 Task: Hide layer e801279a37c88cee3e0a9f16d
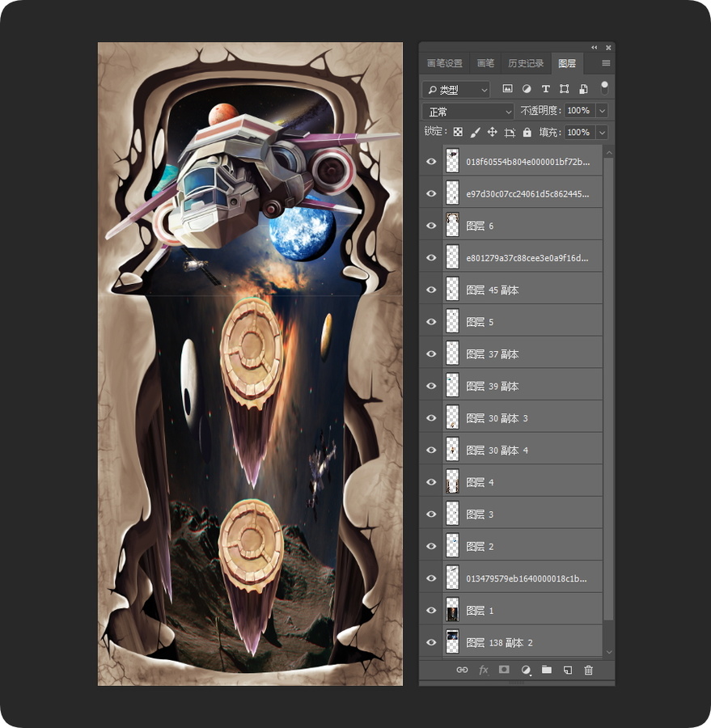click(x=431, y=258)
